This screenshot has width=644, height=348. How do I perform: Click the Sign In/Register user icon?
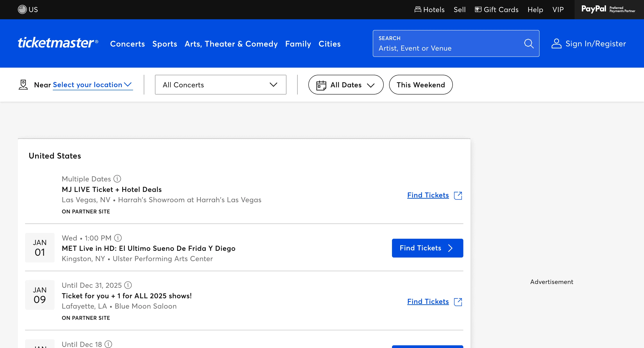(x=556, y=44)
